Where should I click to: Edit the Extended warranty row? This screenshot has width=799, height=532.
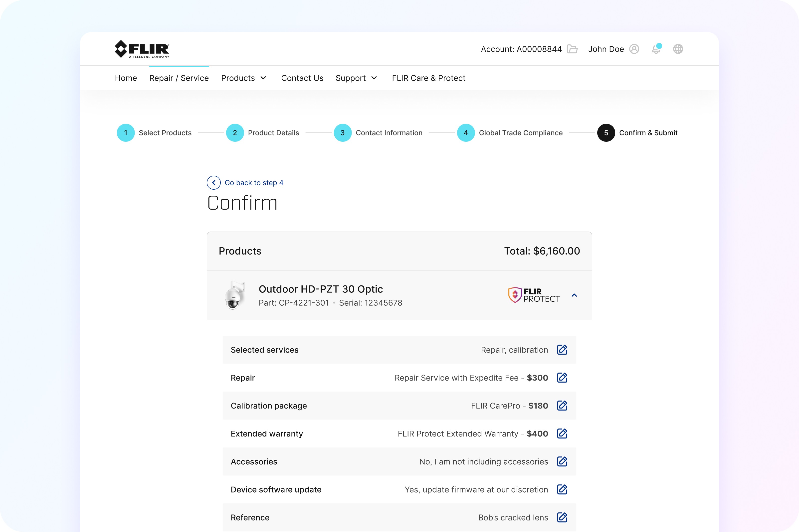[563, 433]
